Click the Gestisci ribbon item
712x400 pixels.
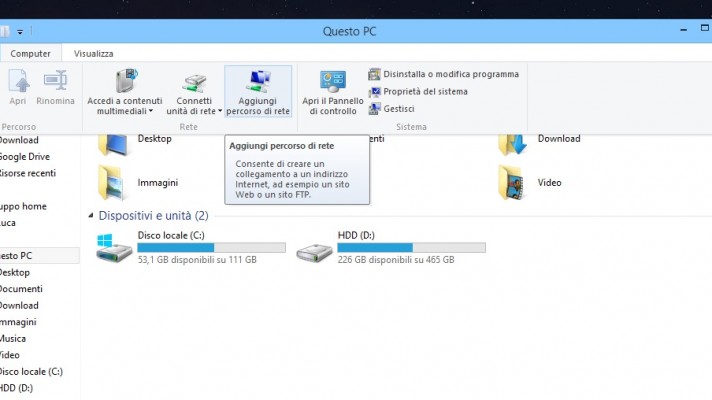398,108
